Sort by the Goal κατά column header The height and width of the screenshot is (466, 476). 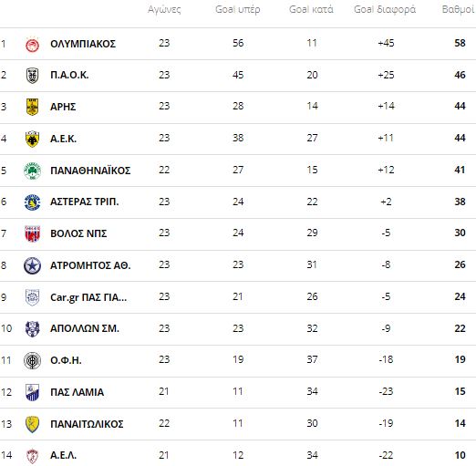pos(311,10)
